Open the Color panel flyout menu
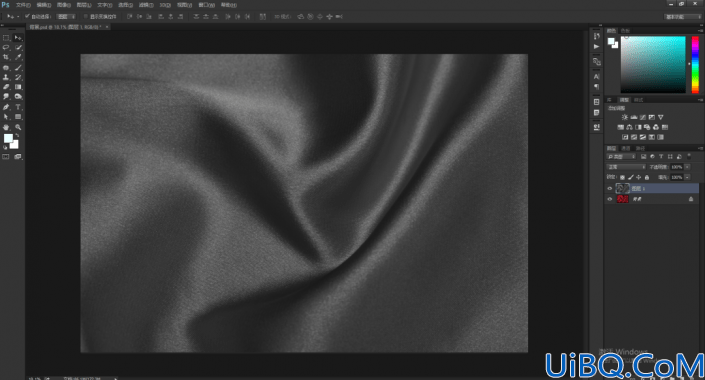The height and width of the screenshot is (380, 705). [x=701, y=31]
